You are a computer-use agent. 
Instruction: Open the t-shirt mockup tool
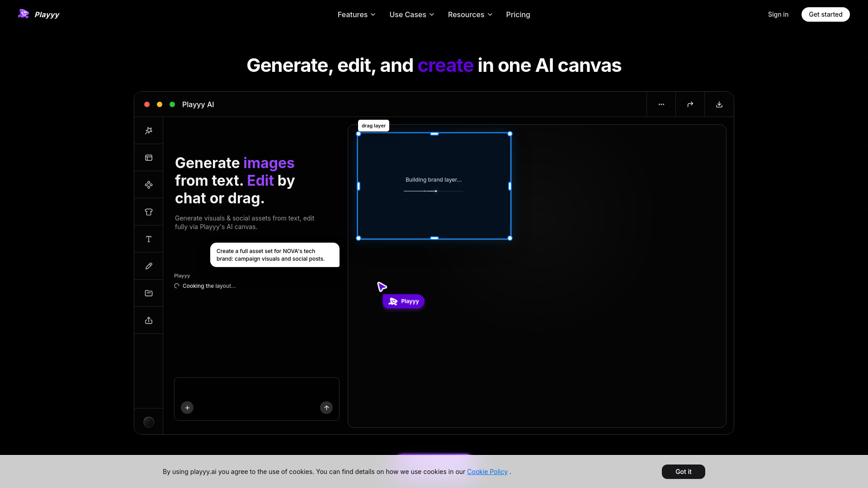(149, 212)
